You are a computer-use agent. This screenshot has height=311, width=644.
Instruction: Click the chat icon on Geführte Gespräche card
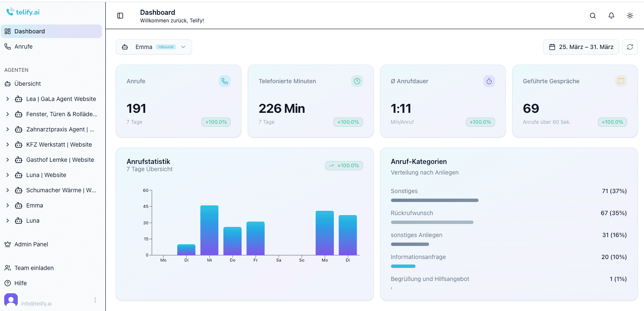click(621, 81)
